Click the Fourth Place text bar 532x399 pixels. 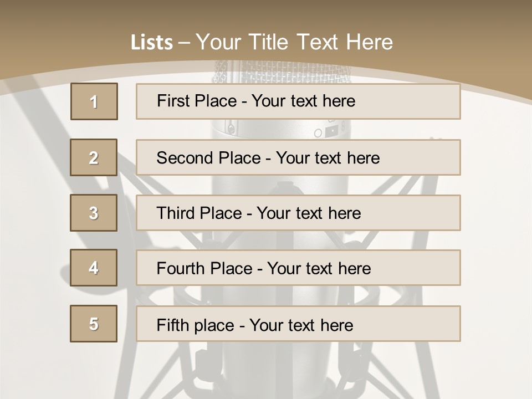tap(298, 268)
